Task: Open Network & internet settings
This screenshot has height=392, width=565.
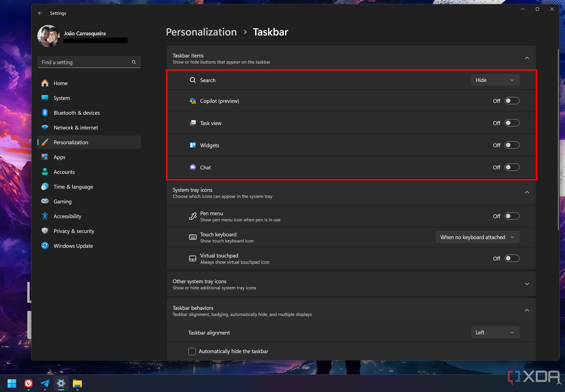Action: (x=89, y=127)
